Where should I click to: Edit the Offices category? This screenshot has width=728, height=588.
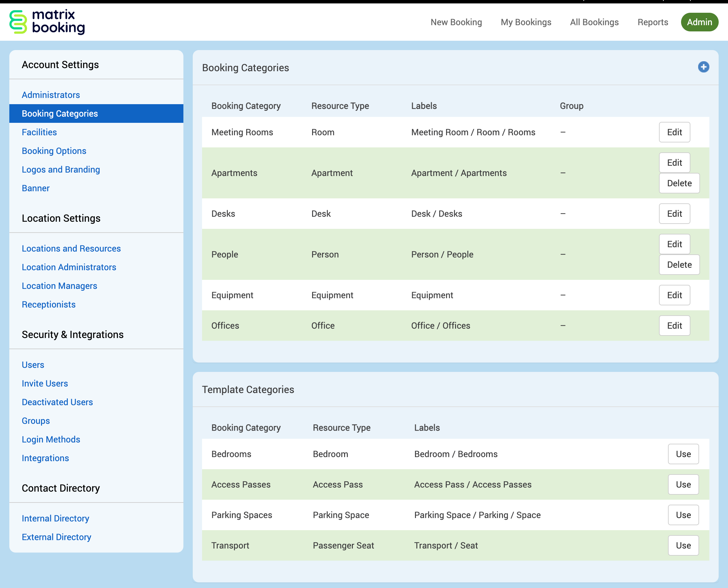(x=674, y=326)
